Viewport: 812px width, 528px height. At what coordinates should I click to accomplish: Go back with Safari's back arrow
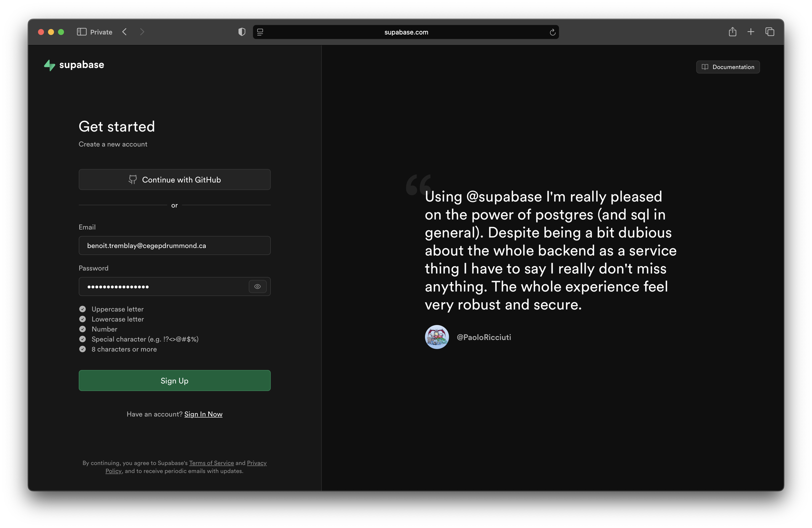tap(124, 32)
